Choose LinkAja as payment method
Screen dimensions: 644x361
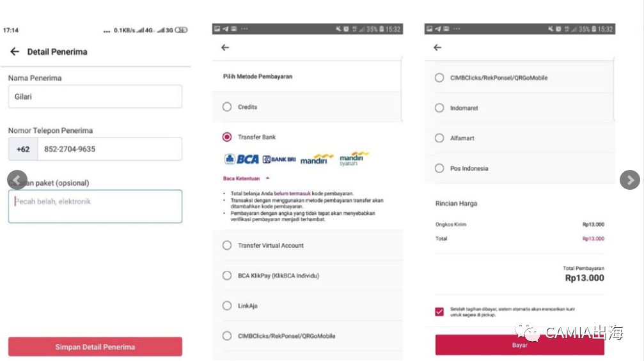coord(227,306)
